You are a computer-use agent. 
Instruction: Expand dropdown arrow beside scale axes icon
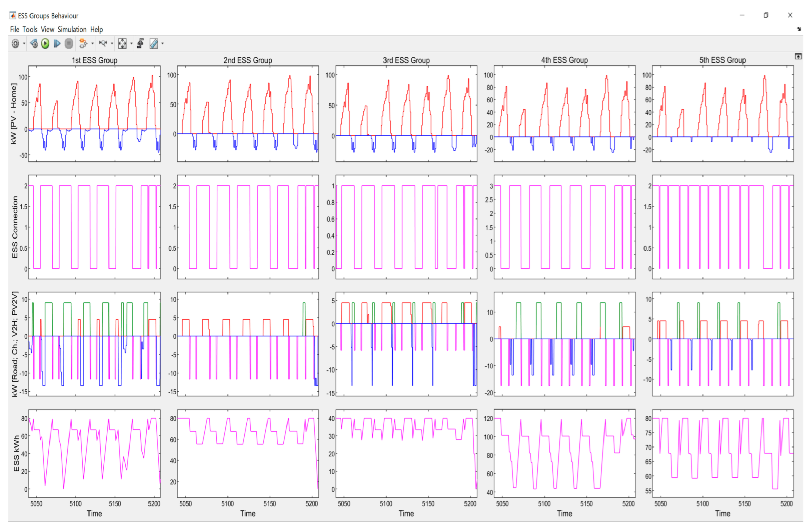[131, 44]
